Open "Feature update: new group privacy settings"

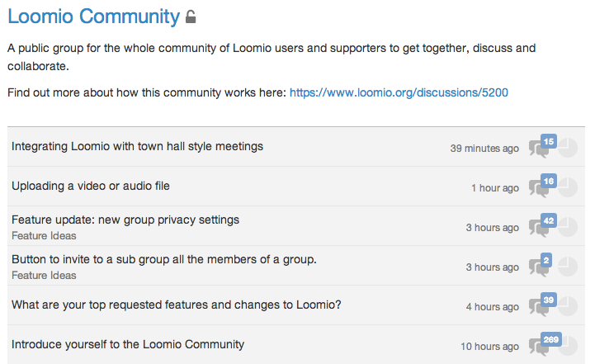coord(125,220)
